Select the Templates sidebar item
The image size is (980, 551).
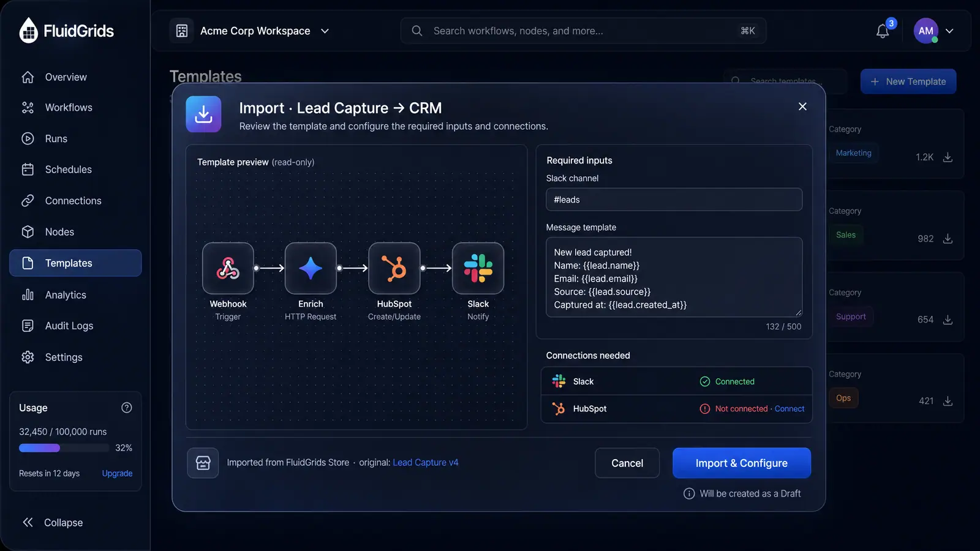pos(75,263)
